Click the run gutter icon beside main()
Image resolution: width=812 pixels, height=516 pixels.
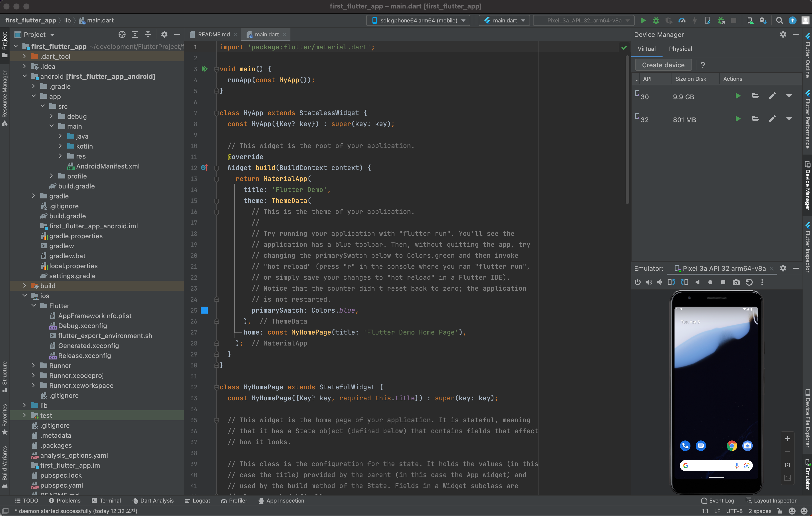pos(205,69)
